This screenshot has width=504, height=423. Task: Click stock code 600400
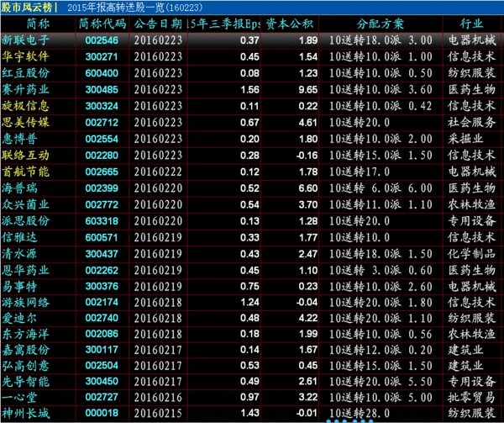(x=102, y=73)
